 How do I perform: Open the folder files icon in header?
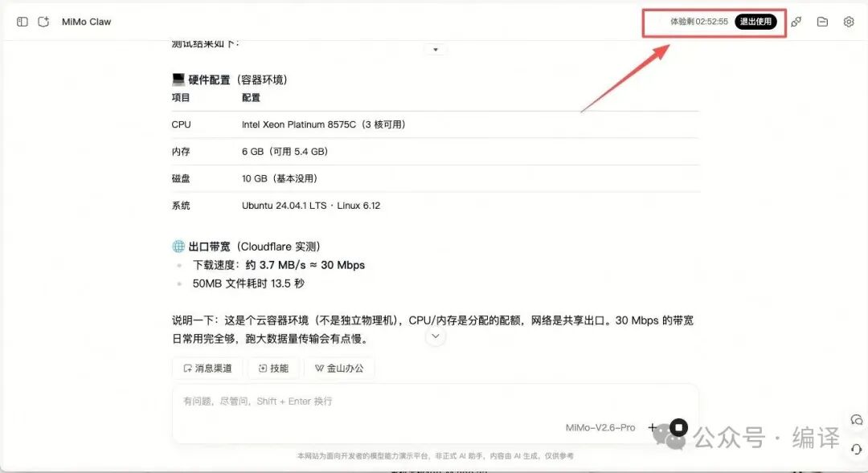823,22
